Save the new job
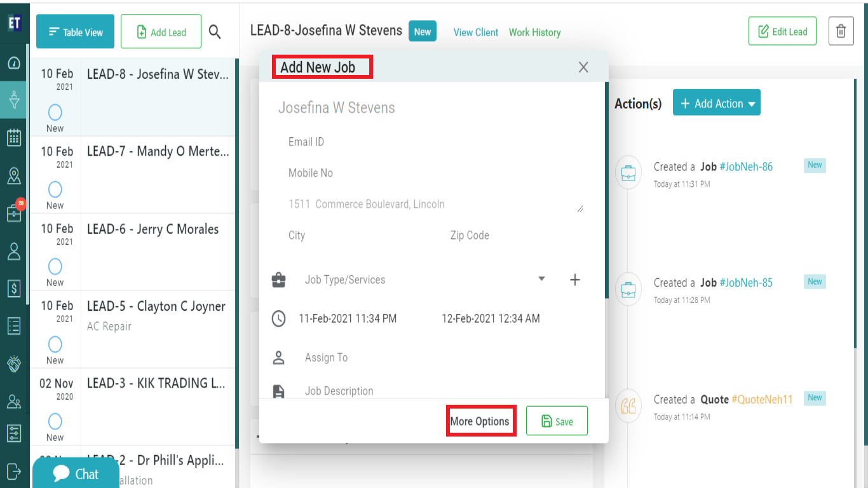This screenshot has width=868, height=488. [x=557, y=421]
